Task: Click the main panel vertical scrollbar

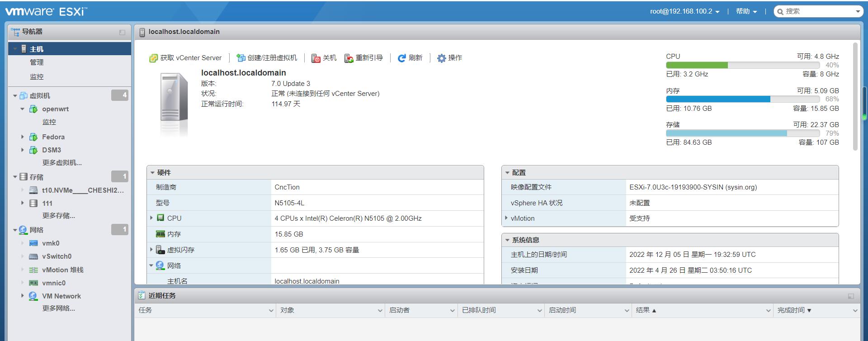Action: pyautogui.click(x=855, y=96)
